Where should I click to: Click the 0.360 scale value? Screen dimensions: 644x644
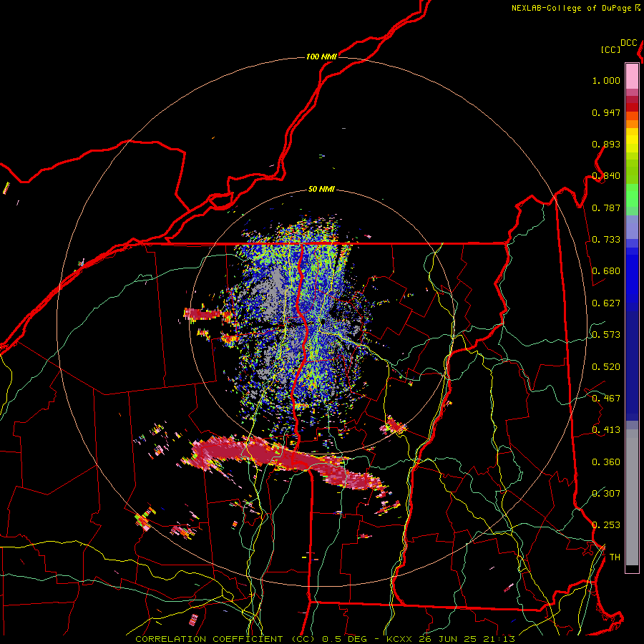coord(606,462)
